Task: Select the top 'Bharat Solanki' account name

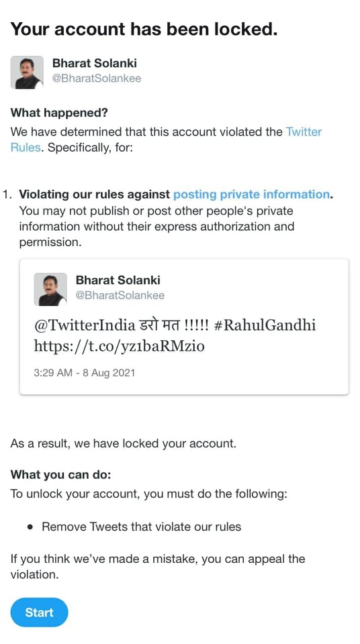Action: pos(94,63)
